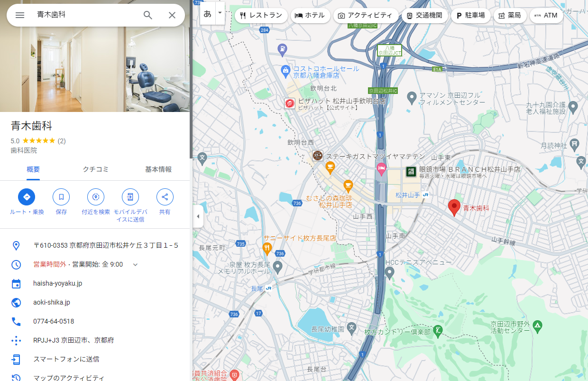Image resolution: width=588 pixels, height=381 pixels.
Task: Click the 青木歯科 red map pin
Action: (x=454, y=207)
